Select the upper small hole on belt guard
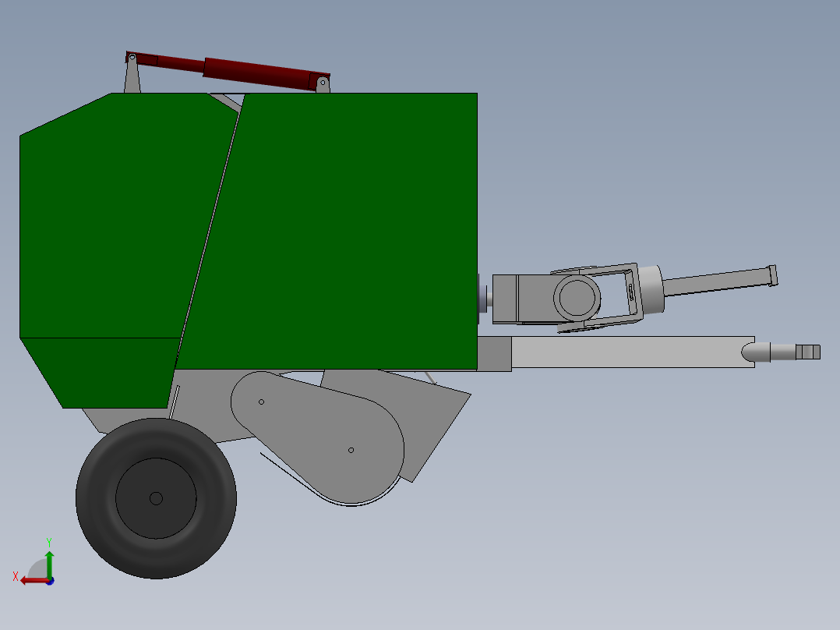The image size is (840, 630). coord(262,402)
